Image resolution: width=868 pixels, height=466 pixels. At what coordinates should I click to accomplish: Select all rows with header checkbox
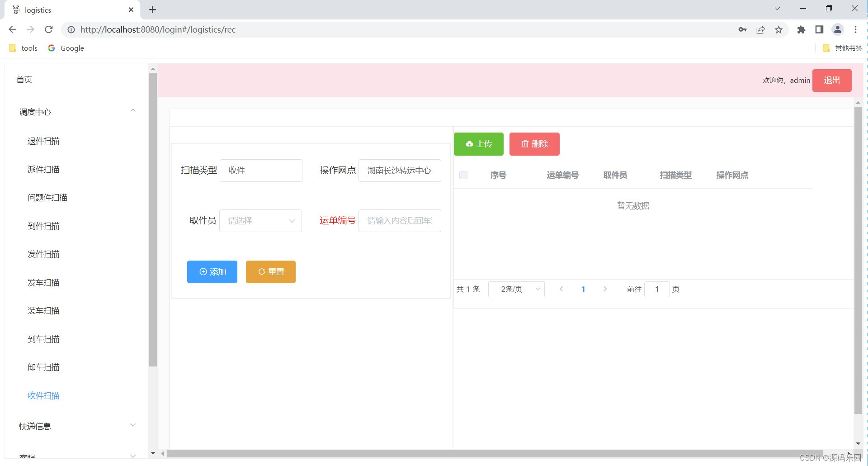[463, 175]
